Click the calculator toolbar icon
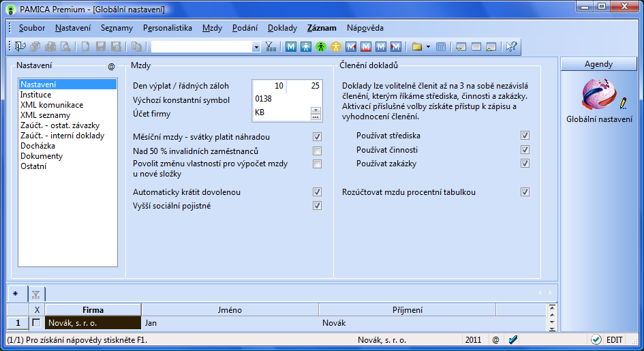The image size is (644, 351). pos(441,47)
